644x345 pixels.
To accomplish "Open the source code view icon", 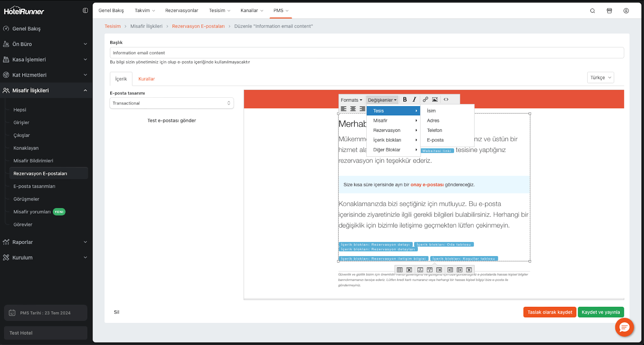I will click(446, 100).
